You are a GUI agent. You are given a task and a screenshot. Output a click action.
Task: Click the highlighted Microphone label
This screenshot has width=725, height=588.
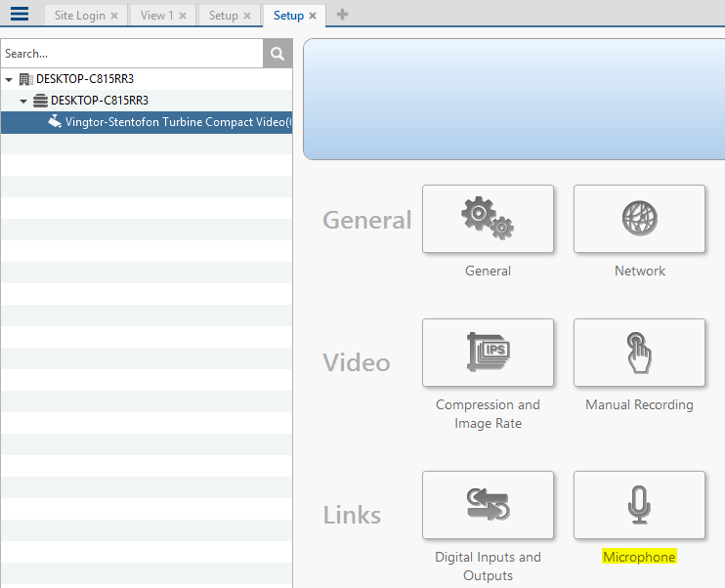[639, 557]
